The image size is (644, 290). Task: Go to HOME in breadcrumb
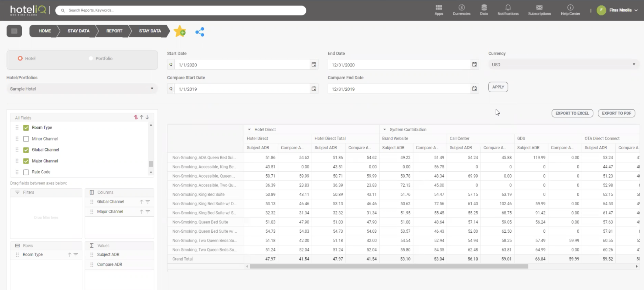tap(45, 31)
